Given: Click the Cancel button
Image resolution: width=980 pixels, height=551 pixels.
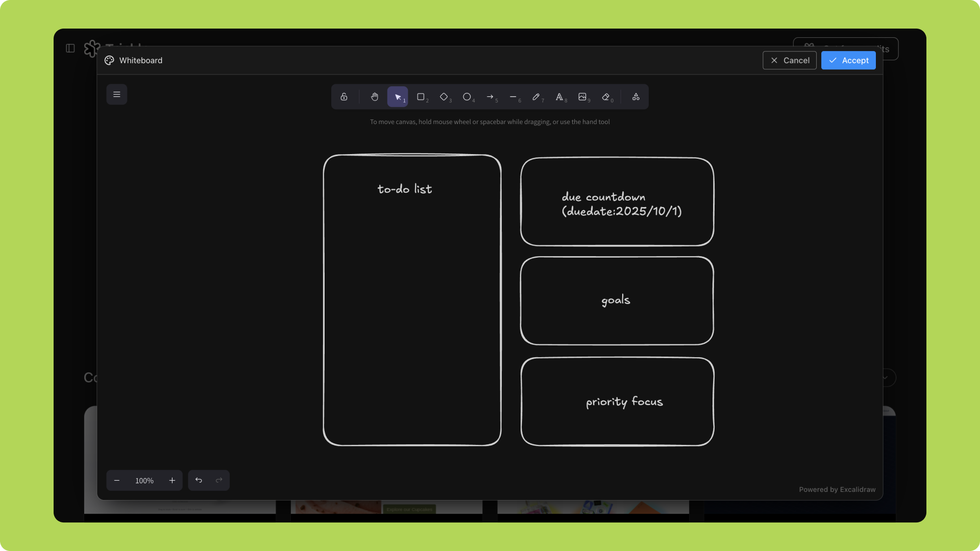Looking at the screenshot, I should tap(790, 60).
